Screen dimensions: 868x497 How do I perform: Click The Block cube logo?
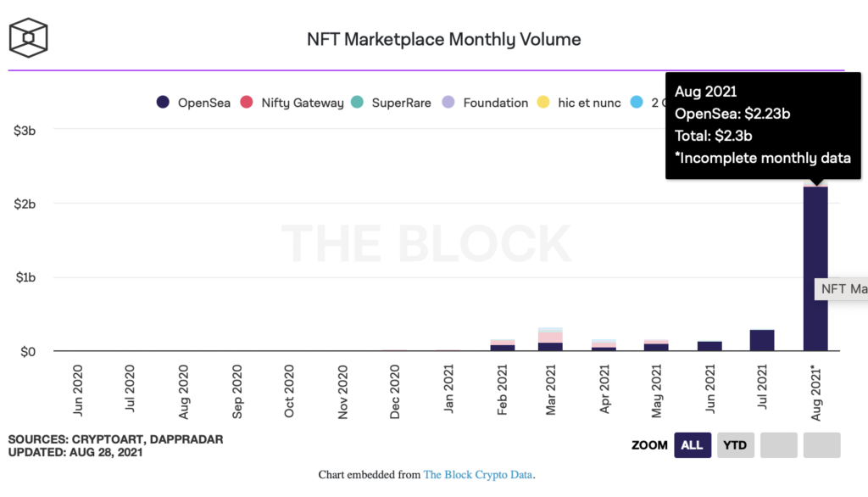point(28,38)
